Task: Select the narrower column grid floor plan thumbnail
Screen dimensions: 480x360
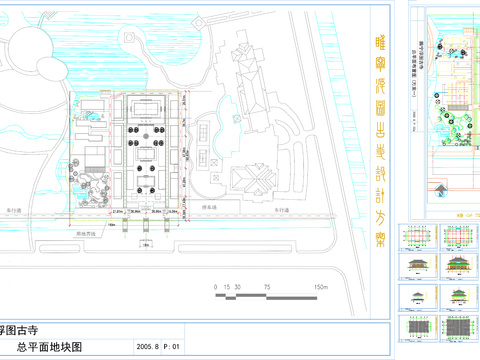Action: (418, 237)
